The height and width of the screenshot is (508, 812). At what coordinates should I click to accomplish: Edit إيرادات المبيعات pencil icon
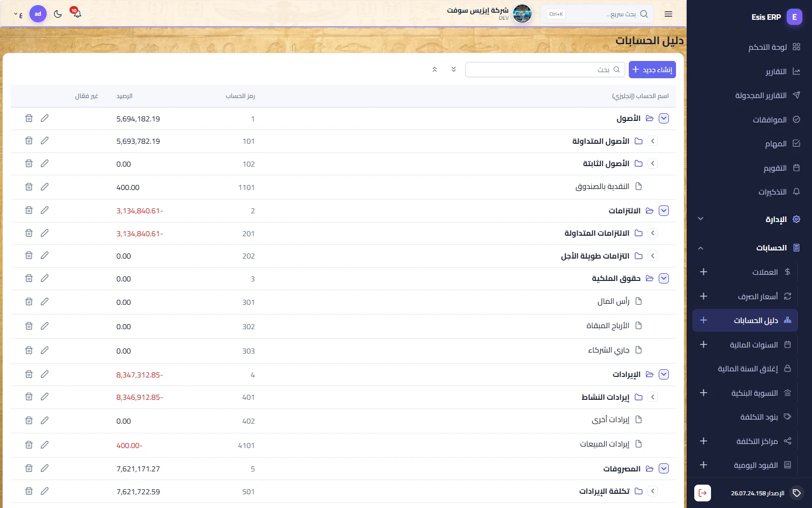[x=45, y=445]
